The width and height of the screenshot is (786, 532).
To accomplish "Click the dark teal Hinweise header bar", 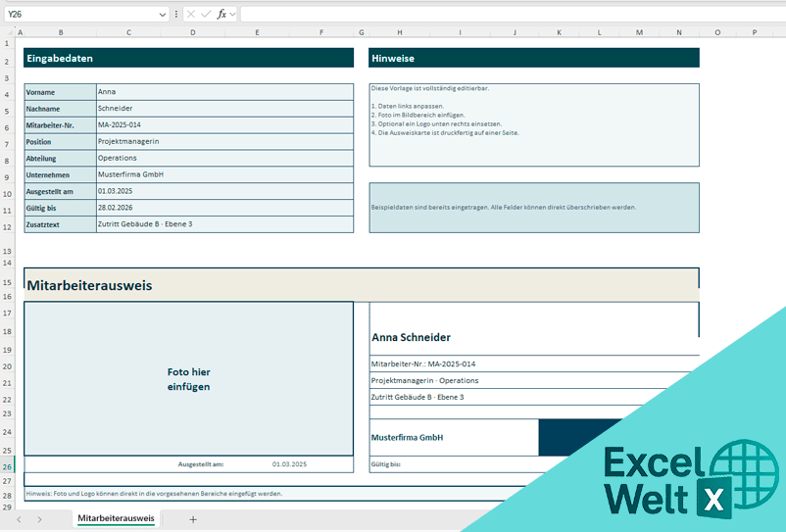I will (x=534, y=58).
